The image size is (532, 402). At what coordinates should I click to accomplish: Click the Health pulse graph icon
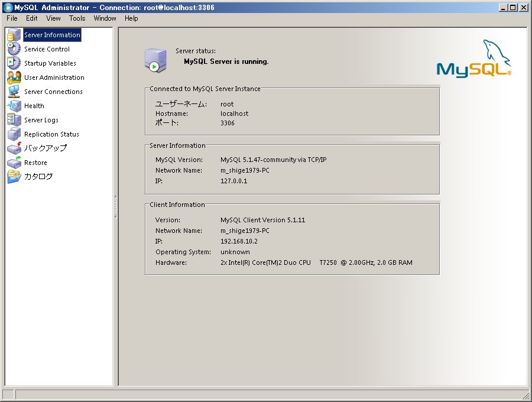tap(14, 106)
